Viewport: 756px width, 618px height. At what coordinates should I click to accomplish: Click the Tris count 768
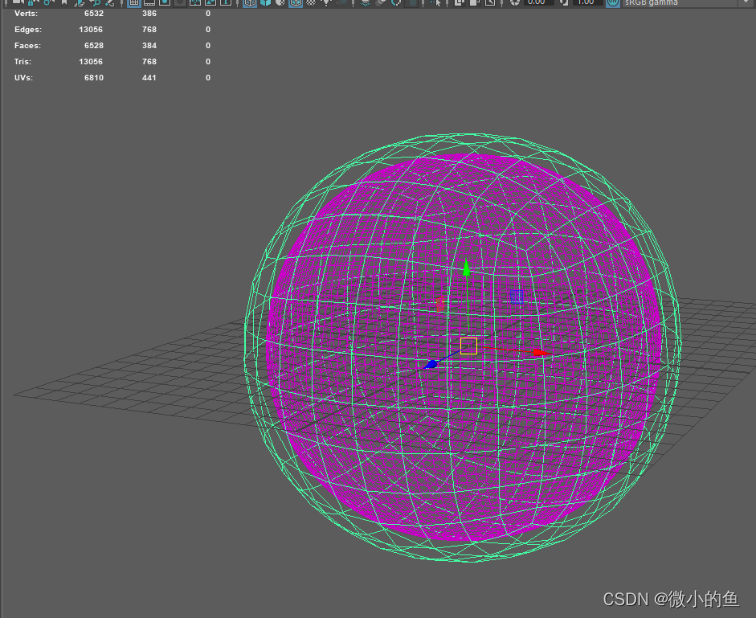149,62
